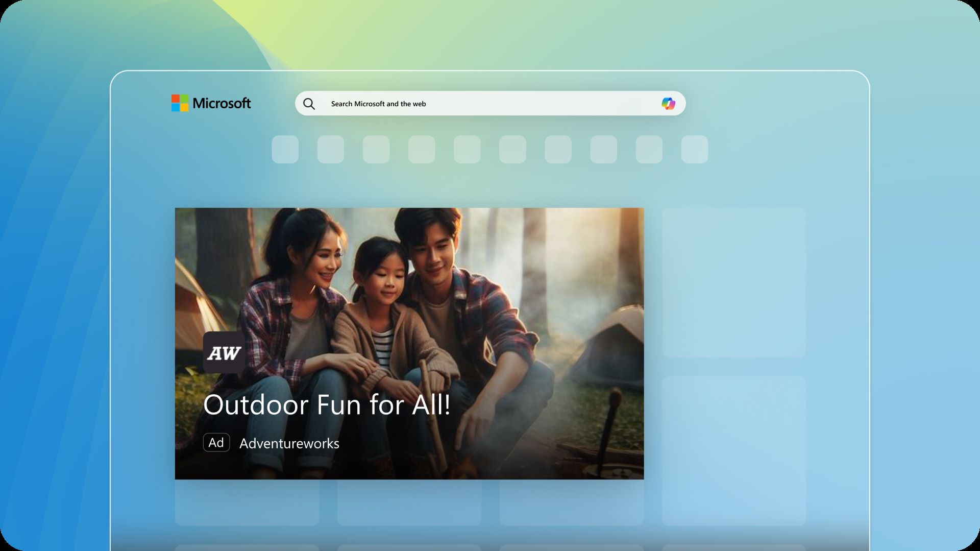
Task: Click the second quick-link tile from the left
Action: [x=331, y=149]
